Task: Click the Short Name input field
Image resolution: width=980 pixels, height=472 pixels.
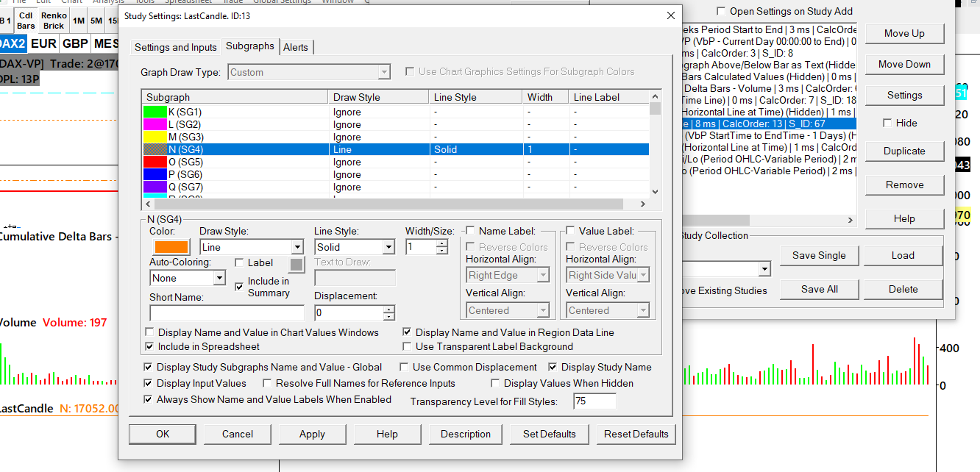Action: tap(227, 313)
